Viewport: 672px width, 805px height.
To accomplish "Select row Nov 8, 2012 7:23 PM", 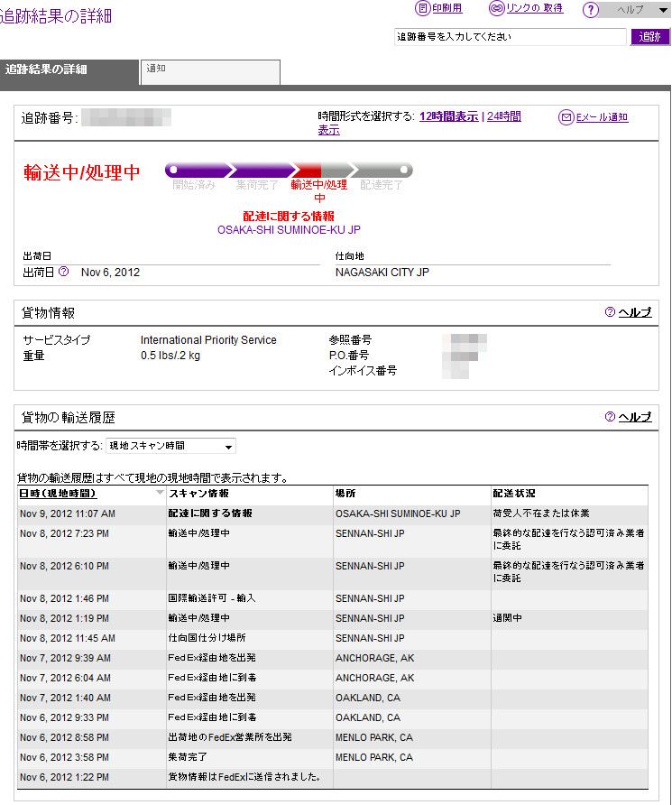I will pos(333,540).
